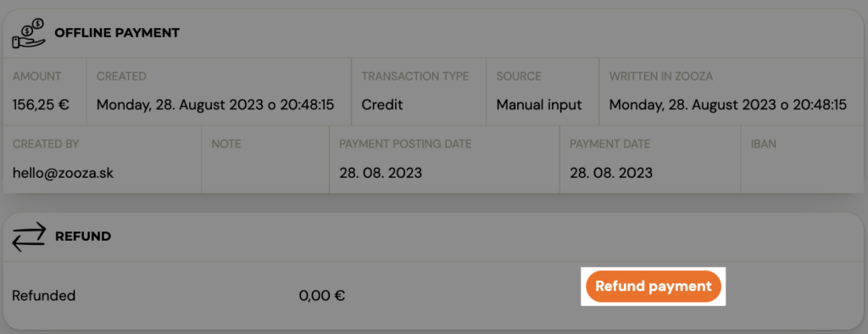Click the refunded amount 0,00 €
Image resolution: width=868 pixels, height=334 pixels.
coord(322,295)
